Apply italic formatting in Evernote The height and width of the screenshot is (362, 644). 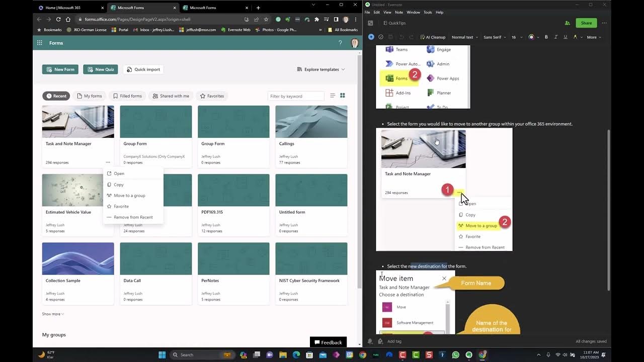tap(555, 37)
